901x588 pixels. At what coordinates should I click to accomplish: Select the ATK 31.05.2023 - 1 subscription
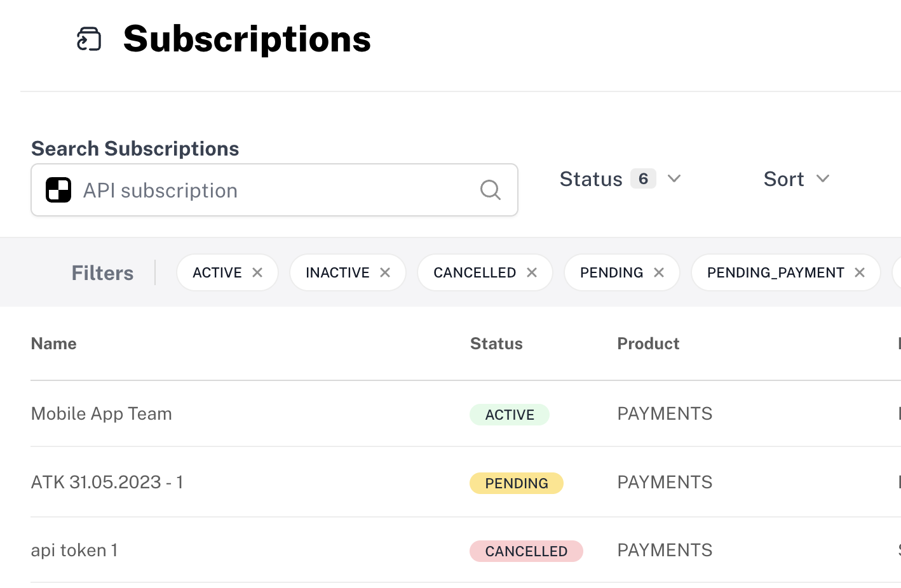(107, 482)
